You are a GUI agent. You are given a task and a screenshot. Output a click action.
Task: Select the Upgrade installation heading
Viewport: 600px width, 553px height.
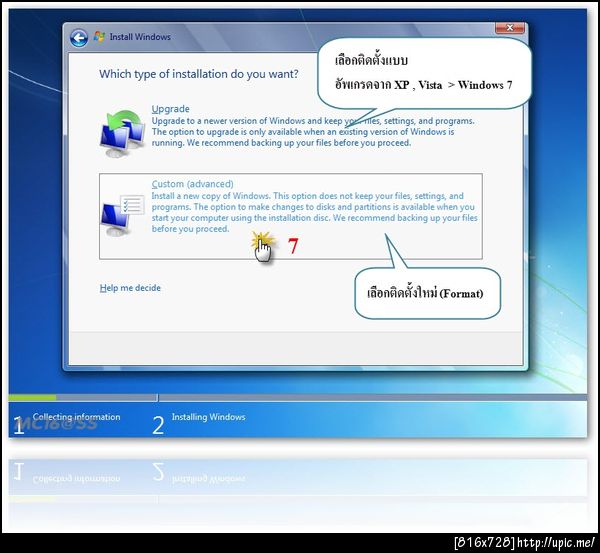(170, 109)
